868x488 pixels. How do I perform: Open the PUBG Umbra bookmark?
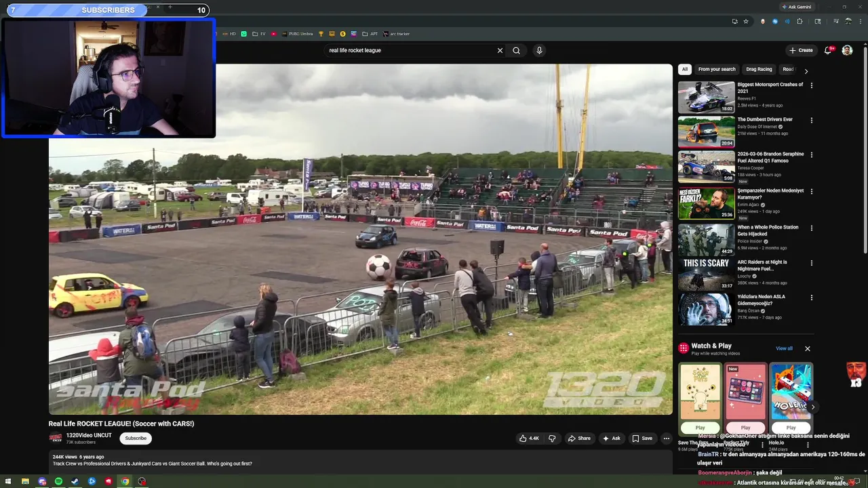[297, 34]
